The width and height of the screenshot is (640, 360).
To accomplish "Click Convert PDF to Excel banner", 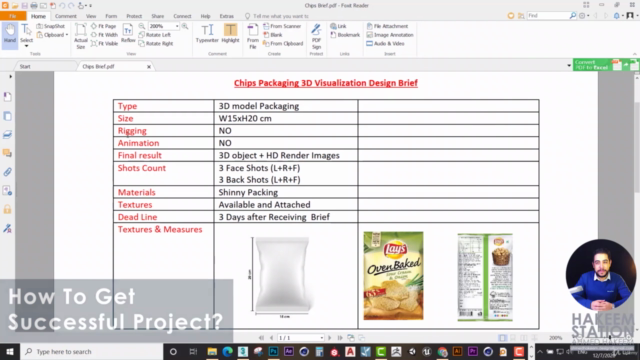I will click(x=606, y=64).
